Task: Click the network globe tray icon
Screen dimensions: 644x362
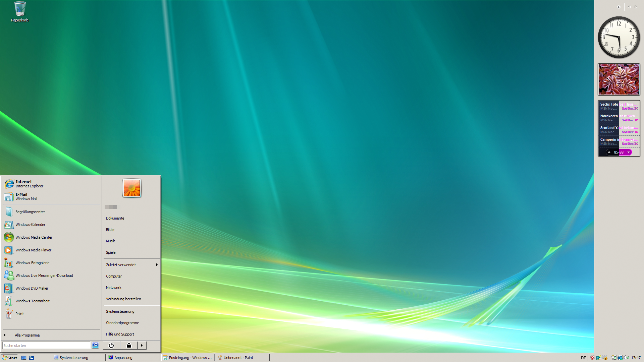Action: (620, 358)
